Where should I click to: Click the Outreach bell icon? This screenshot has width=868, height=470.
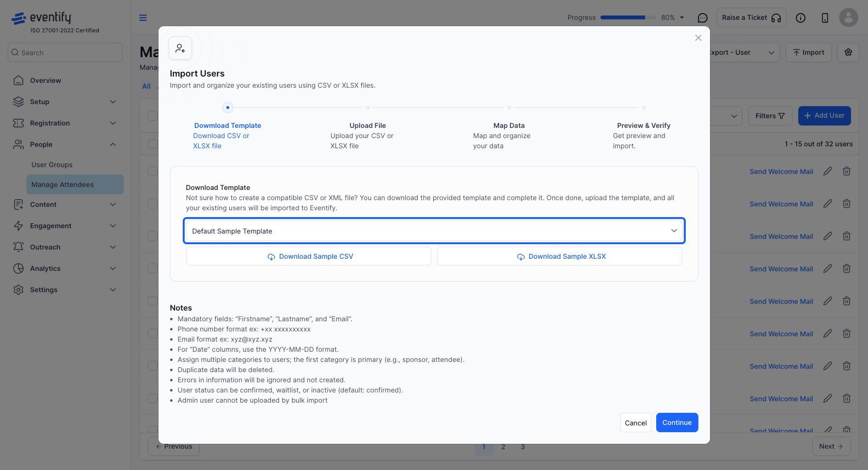18,247
